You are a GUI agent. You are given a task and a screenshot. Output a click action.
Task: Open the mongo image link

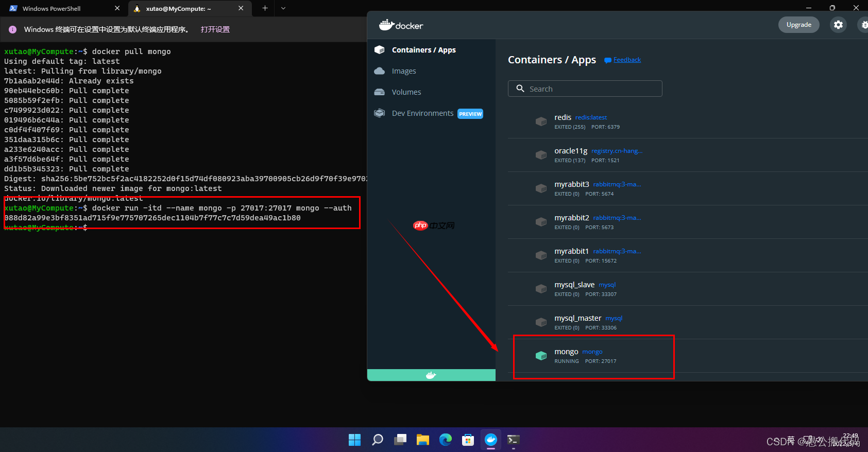[x=592, y=352]
